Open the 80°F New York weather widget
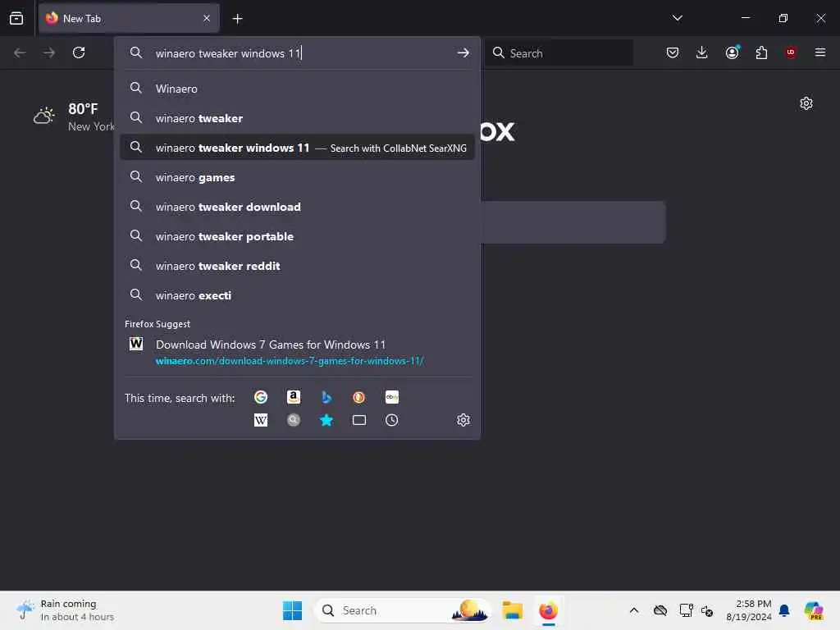This screenshot has height=630, width=840. click(x=73, y=116)
